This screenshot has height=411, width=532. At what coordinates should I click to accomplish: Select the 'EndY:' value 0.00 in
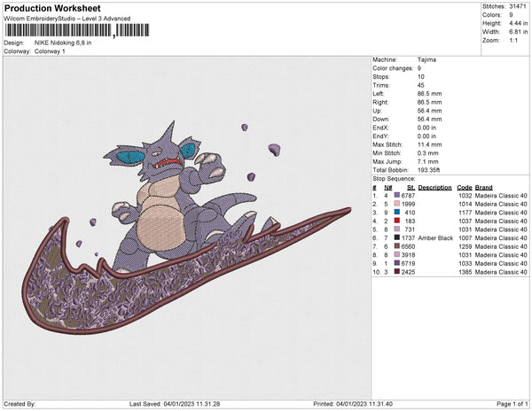426,136
